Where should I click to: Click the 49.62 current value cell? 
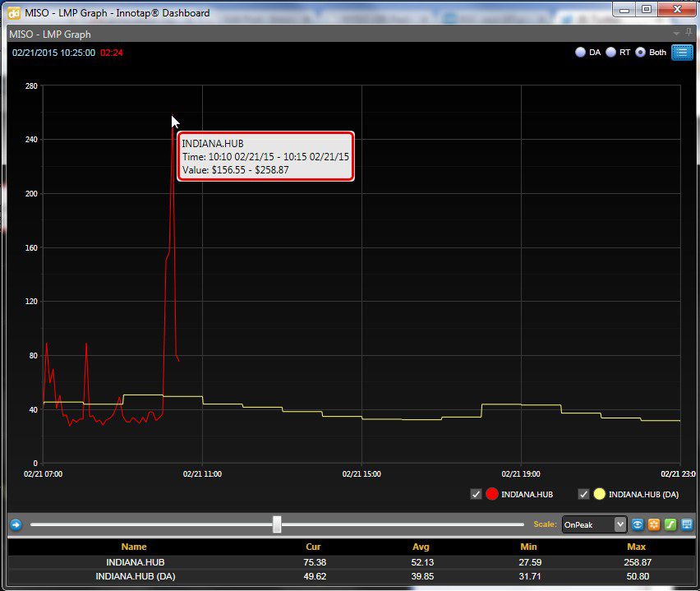[315, 577]
